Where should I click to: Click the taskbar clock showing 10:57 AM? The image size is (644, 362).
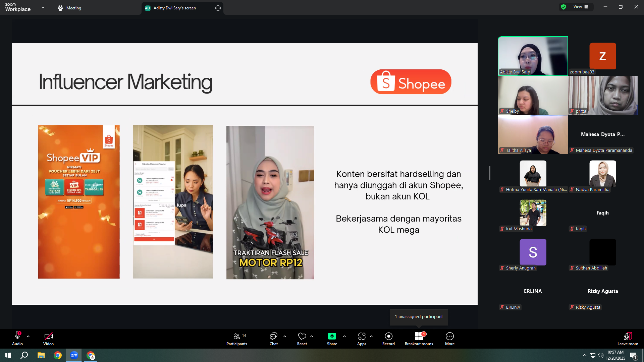point(615,355)
